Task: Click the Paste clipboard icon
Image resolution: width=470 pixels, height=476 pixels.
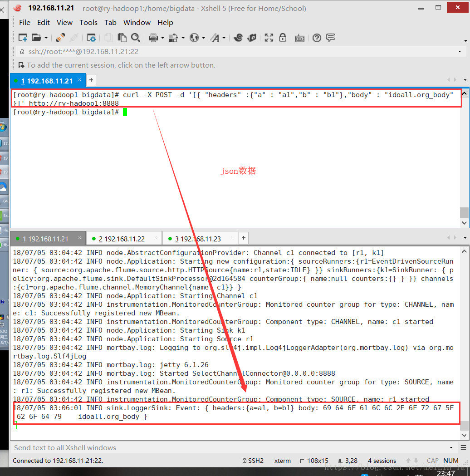Action: pyautogui.click(x=122, y=38)
